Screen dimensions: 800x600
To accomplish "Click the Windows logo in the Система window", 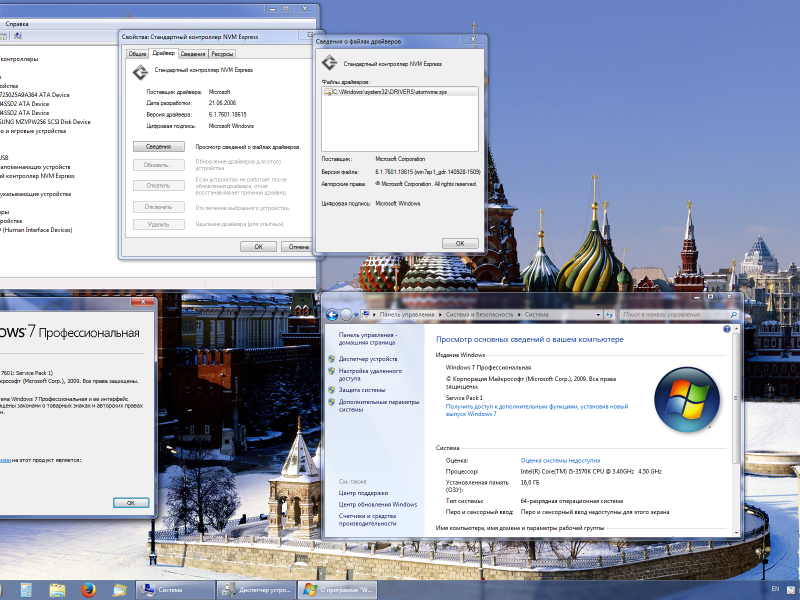I will [687, 399].
